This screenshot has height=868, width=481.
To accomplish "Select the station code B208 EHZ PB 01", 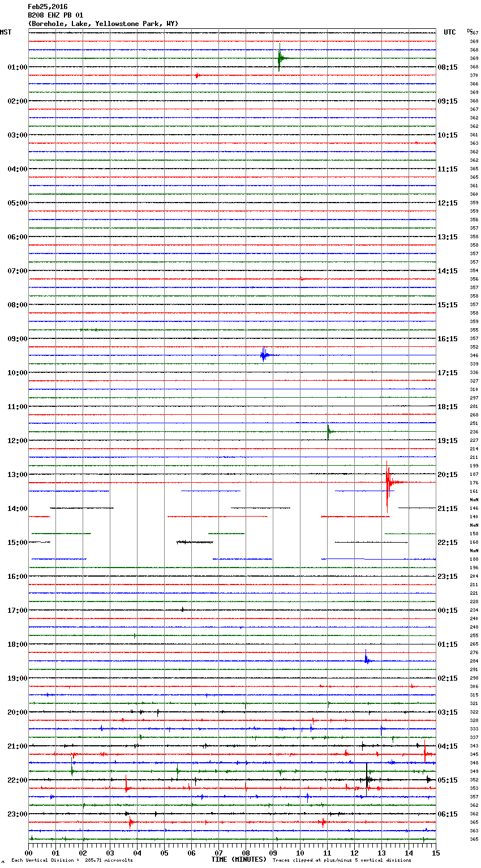I will (x=55, y=15).
